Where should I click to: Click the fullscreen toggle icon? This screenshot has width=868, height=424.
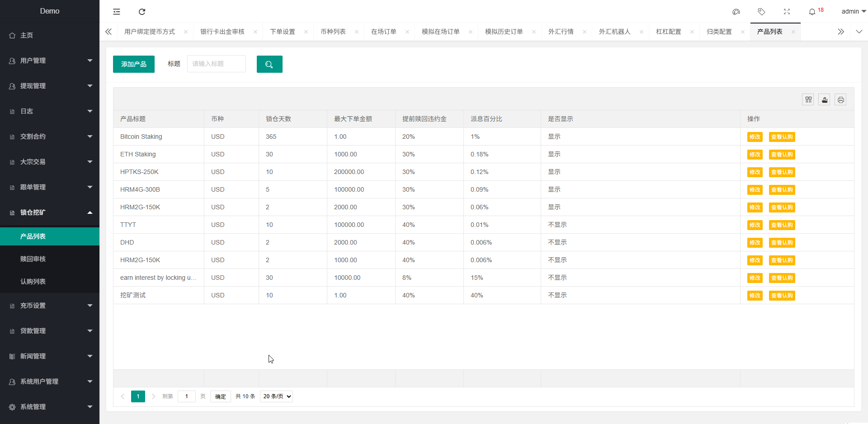click(x=787, y=12)
